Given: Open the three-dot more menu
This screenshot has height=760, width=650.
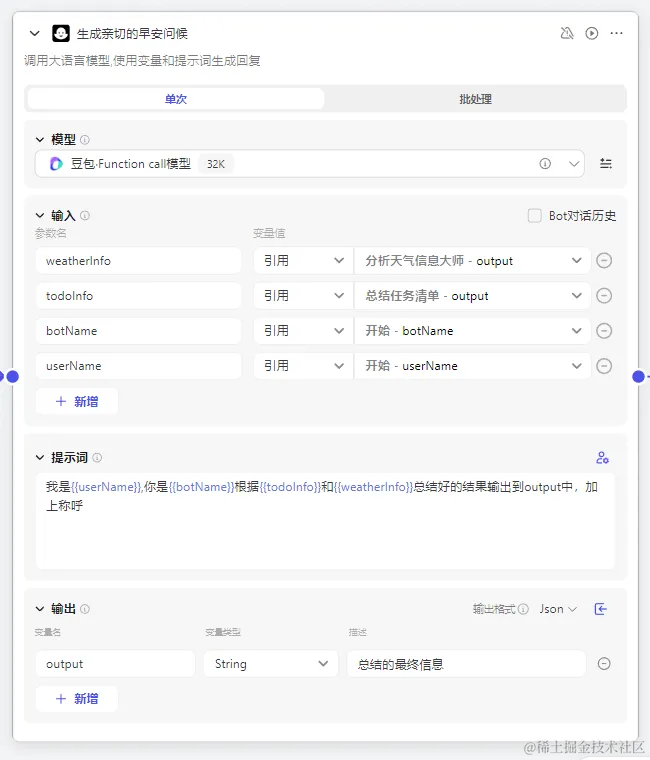Looking at the screenshot, I should click(x=617, y=33).
